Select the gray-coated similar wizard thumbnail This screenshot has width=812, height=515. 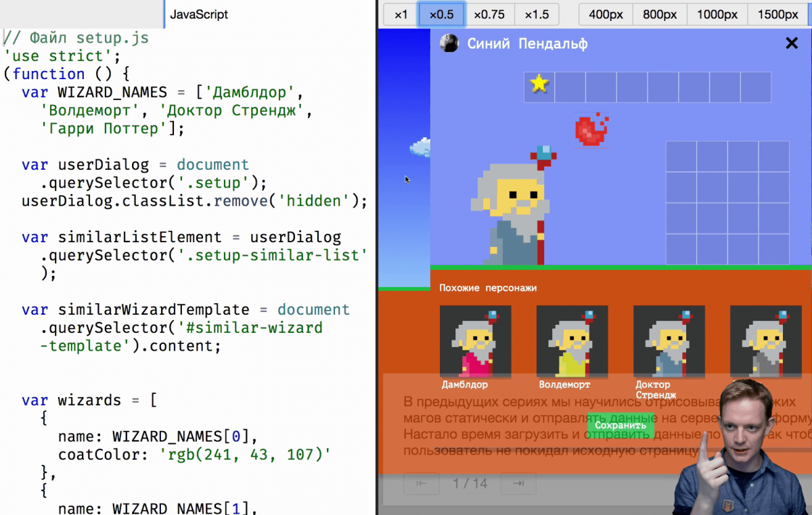(x=765, y=341)
